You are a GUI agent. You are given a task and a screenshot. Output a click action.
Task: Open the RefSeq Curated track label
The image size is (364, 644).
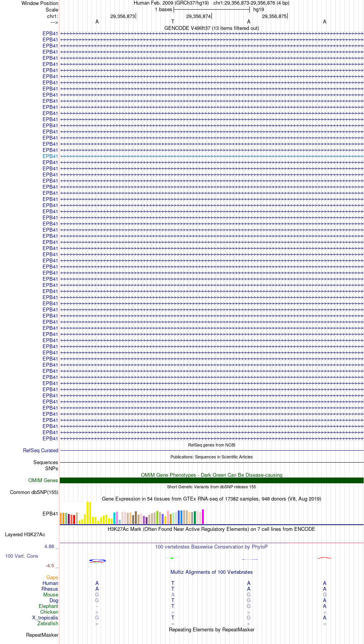tap(41, 450)
